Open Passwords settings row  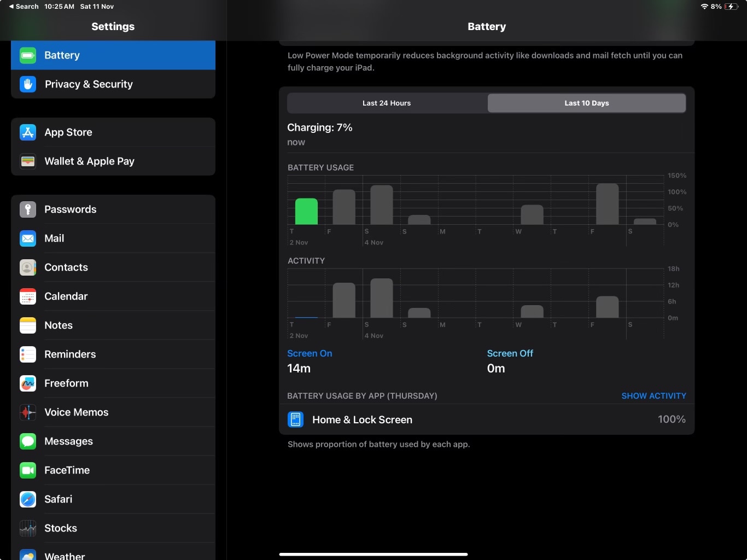[113, 209]
